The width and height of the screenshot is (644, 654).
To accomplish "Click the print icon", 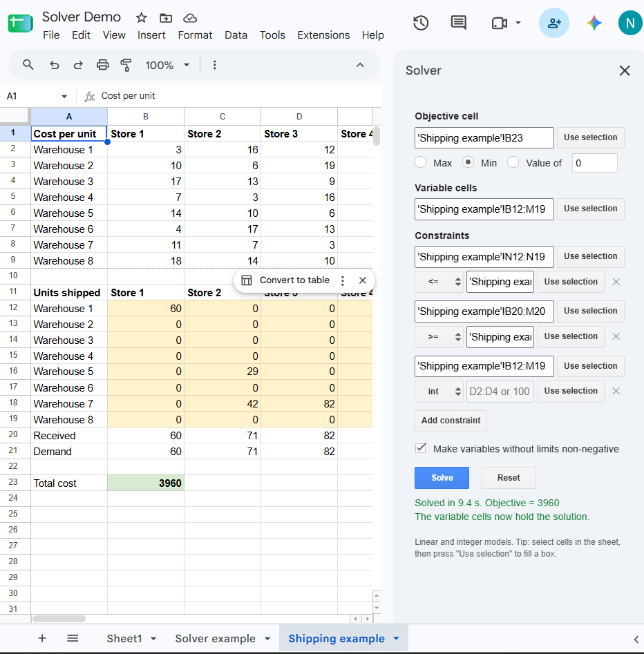I will click(103, 65).
